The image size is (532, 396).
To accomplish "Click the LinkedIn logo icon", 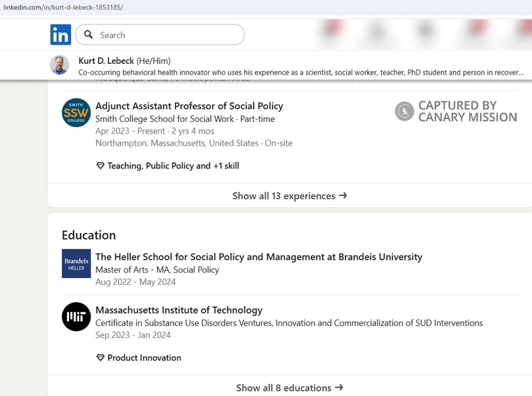I will (61, 35).
